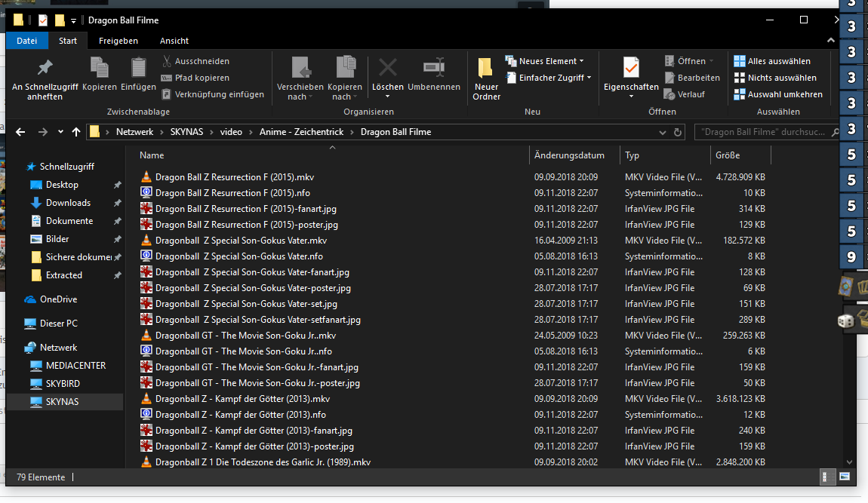Sort by Änderungsdatum column header
Viewport: 868px width, 503px height.
coord(569,155)
